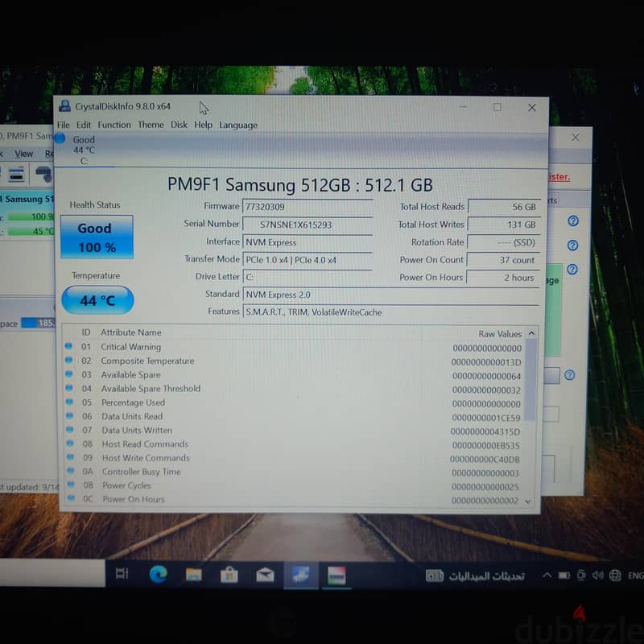
Task: Click the attribute list scroll-up arrow
Action: point(531,333)
